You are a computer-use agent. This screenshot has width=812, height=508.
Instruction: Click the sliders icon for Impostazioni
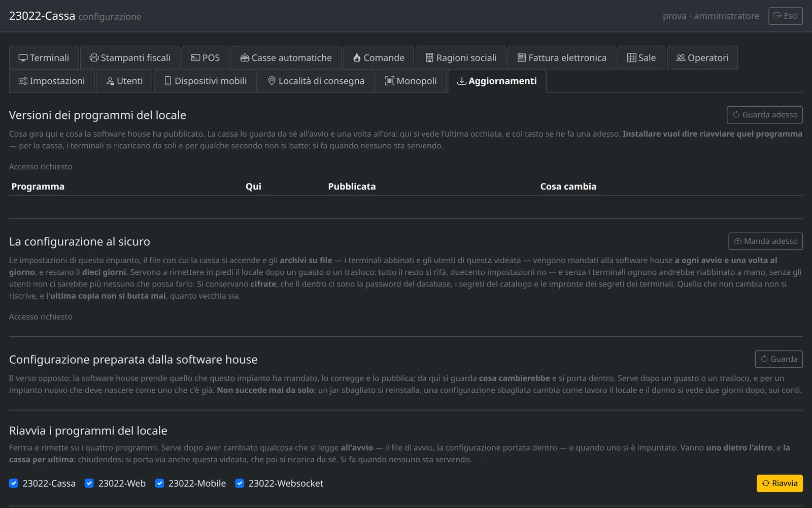point(23,81)
